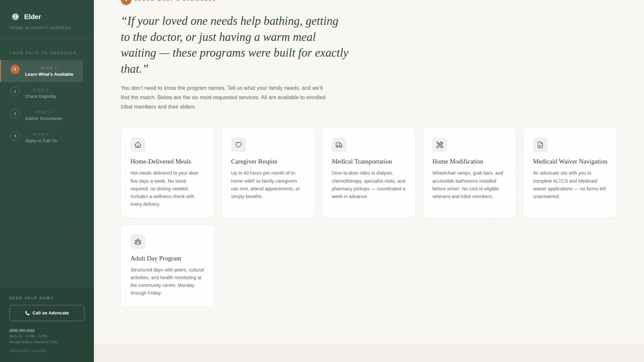Click the people icon for Adult Day Program

tap(138, 242)
